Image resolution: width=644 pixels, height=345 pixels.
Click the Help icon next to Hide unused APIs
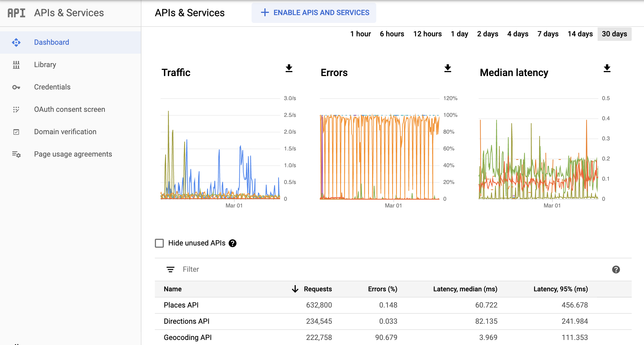coord(233,243)
